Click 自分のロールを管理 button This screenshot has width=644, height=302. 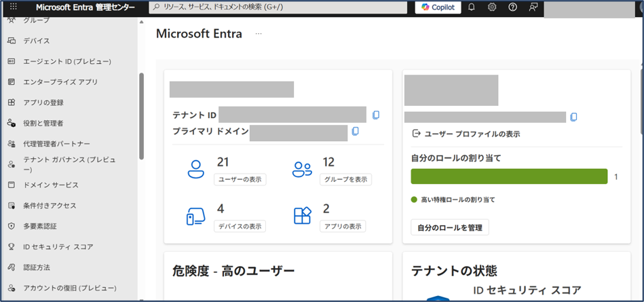450,227
